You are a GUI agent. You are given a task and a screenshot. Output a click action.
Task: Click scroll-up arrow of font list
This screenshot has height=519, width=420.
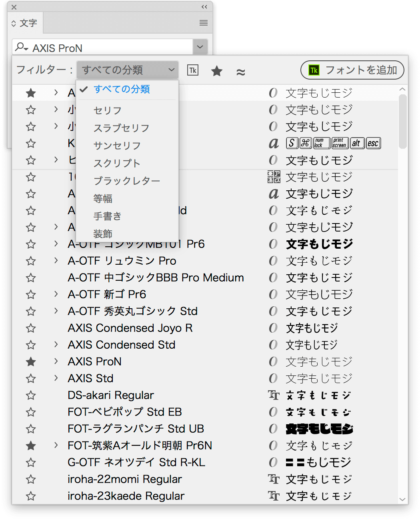[402, 89]
